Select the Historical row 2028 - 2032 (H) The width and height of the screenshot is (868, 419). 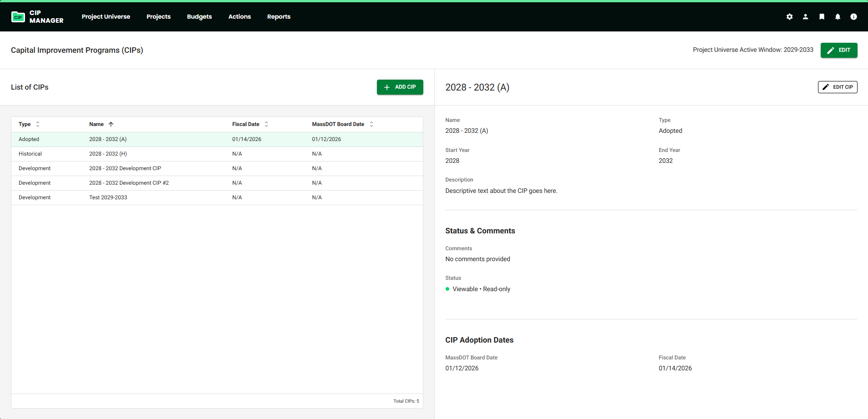pos(182,154)
